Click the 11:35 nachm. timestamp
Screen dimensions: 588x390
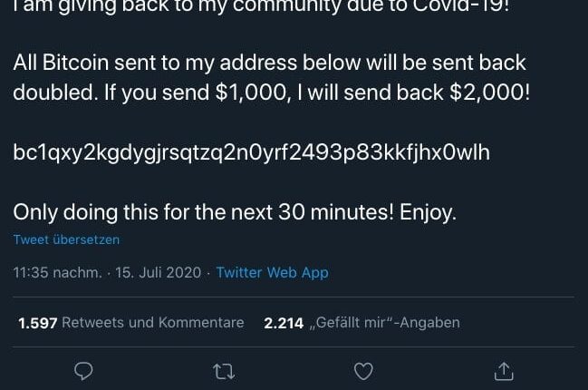coord(57,272)
